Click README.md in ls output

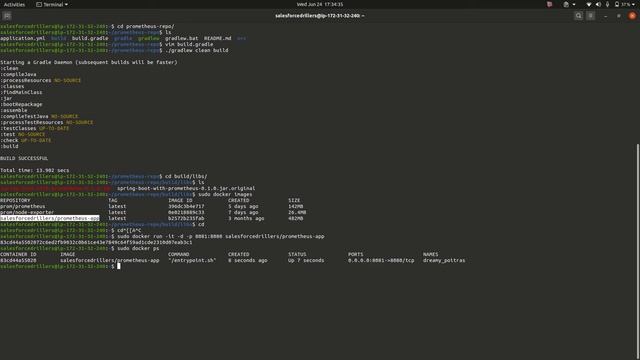click(218, 38)
